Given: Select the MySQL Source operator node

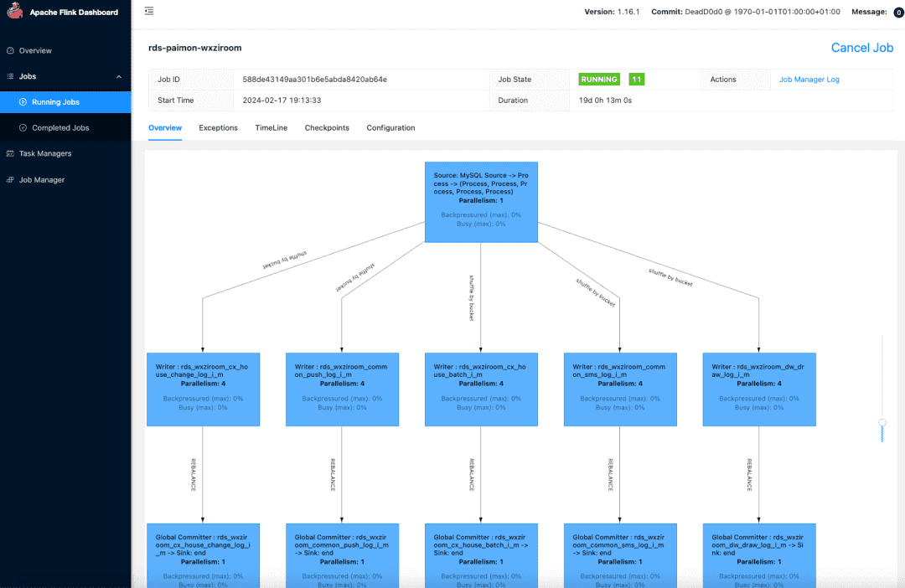Looking at the screenshot, I should pos(480,202).
